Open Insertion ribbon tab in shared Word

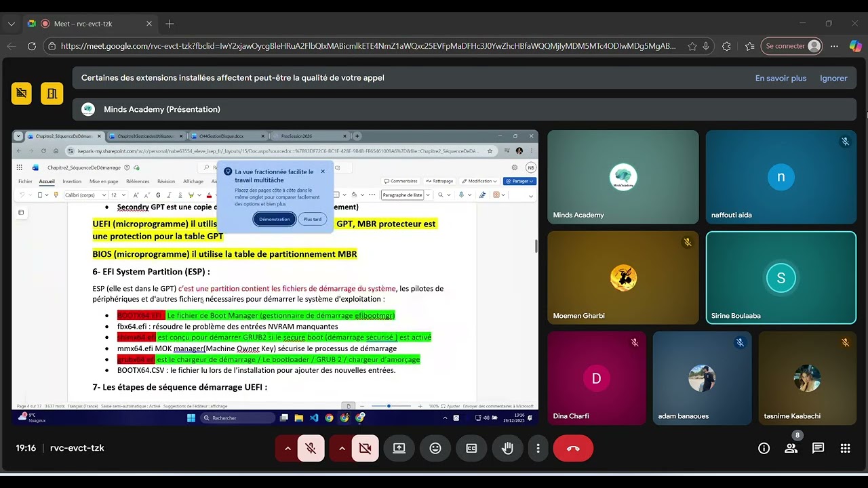click(72, 181)
